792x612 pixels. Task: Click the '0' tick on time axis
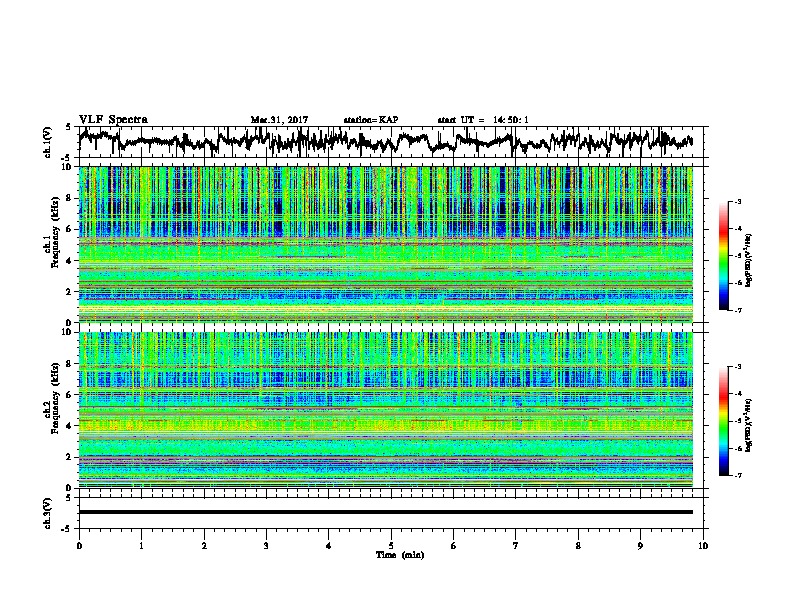(x=79, y=545)
